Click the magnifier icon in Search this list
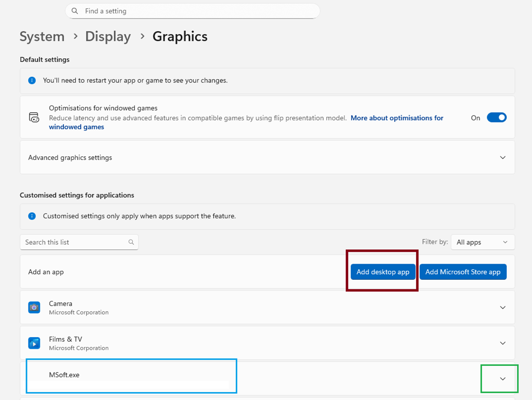Screen dimensions: 532x400 coord(131,242)
